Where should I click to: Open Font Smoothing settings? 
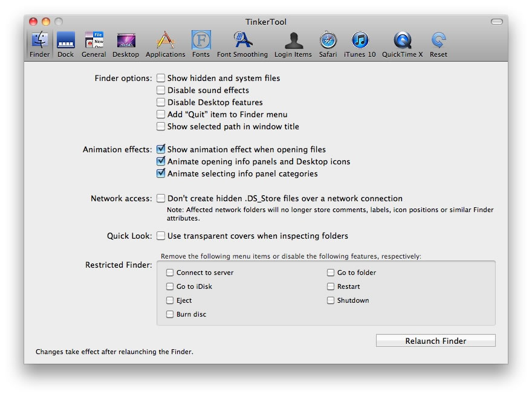pos(242,44)
